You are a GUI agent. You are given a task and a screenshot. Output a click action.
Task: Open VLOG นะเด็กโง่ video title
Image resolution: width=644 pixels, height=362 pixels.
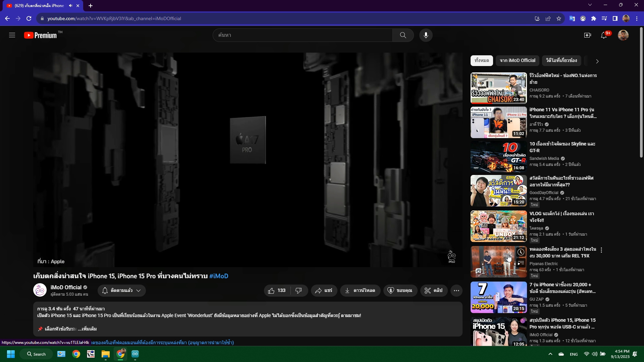point(561,217)
